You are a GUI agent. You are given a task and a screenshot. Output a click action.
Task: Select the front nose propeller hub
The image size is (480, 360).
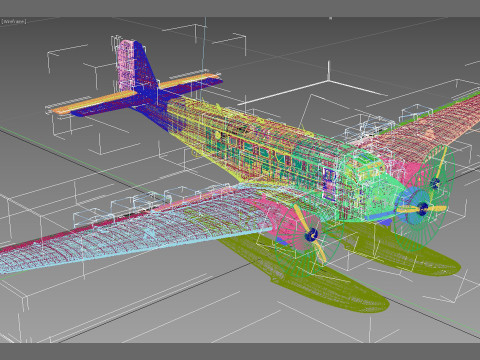click(x=422, y=208)
